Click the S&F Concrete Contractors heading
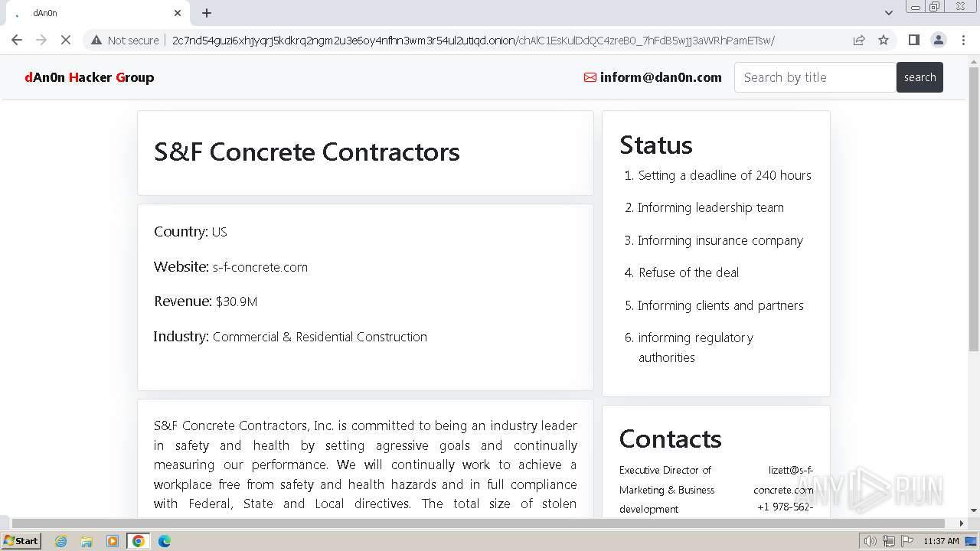Screen dimensions: 980x551 307,152
